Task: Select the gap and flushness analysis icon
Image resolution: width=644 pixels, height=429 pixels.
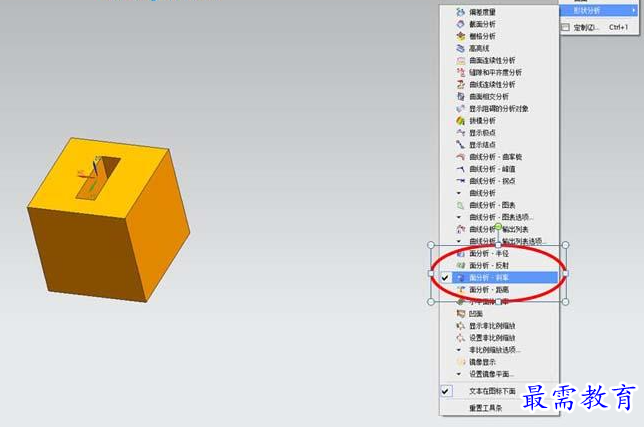Action: click(x=460, y=72)
